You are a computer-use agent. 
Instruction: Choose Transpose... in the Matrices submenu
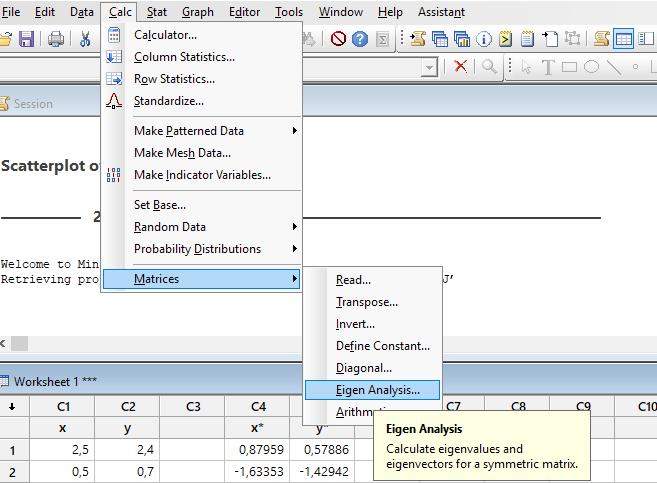tap(372, 302)
